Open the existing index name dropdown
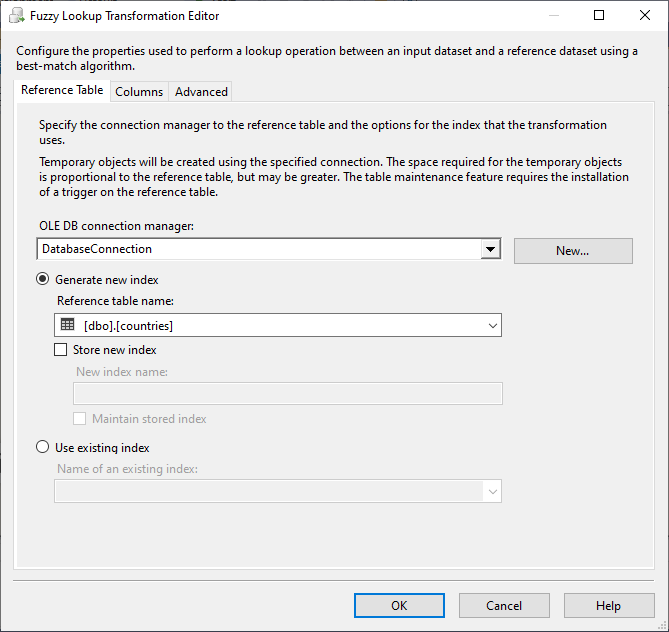 (x=492, y=491)
